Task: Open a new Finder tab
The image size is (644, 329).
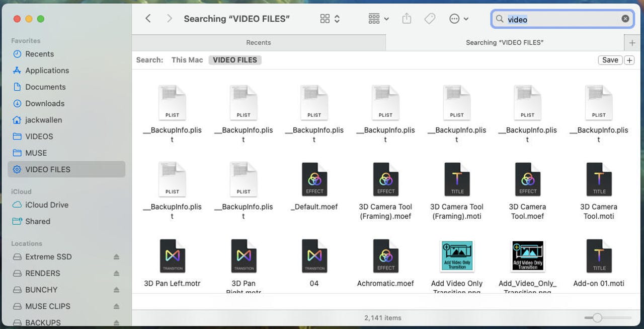Action: pos(632,42)
